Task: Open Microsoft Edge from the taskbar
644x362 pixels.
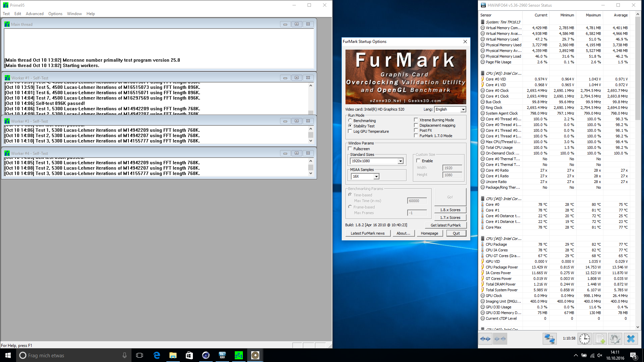Action: click(157, 355)
